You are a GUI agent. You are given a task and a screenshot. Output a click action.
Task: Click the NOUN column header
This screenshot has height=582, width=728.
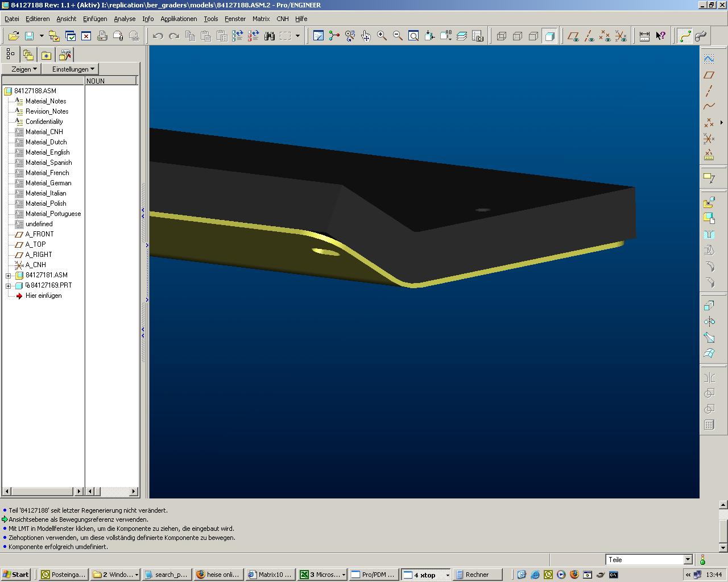[x=111, y=81]
